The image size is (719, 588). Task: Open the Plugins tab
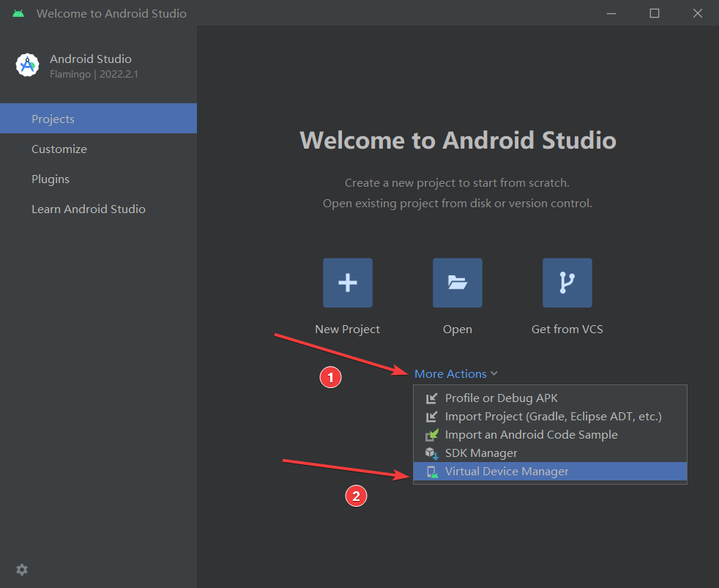pyautogui.click(x=99, y=179)
